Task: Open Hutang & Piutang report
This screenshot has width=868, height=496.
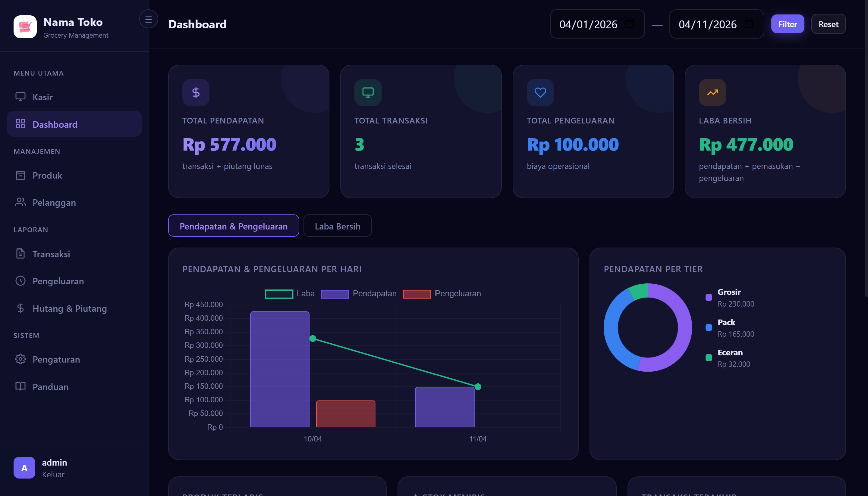Action: pyautogui.click(x=74, y=308)
